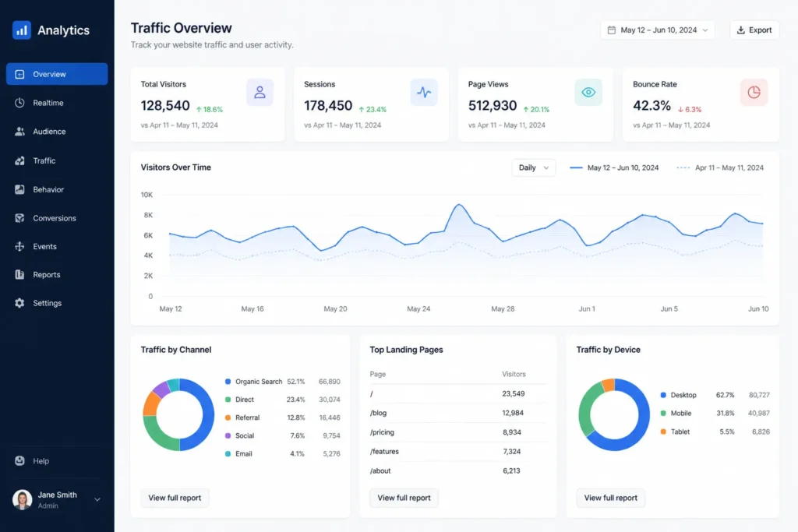Click the Visitors column header
The image size is (798, 532).
point(514,374)
